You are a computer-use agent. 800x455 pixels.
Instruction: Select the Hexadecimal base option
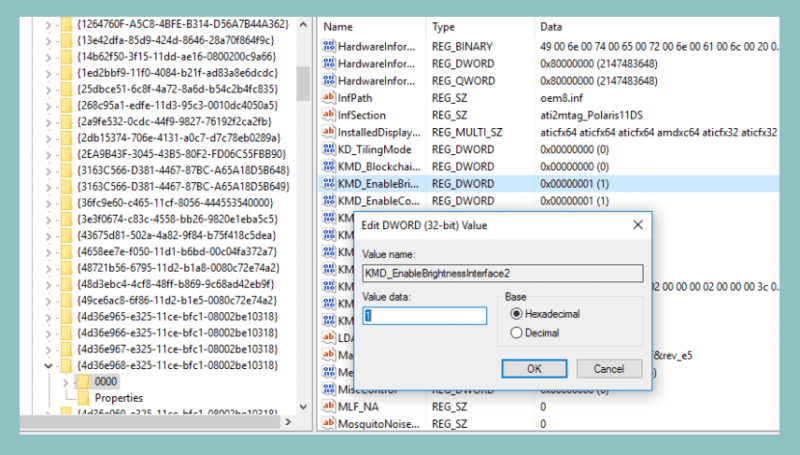[516, 314]
